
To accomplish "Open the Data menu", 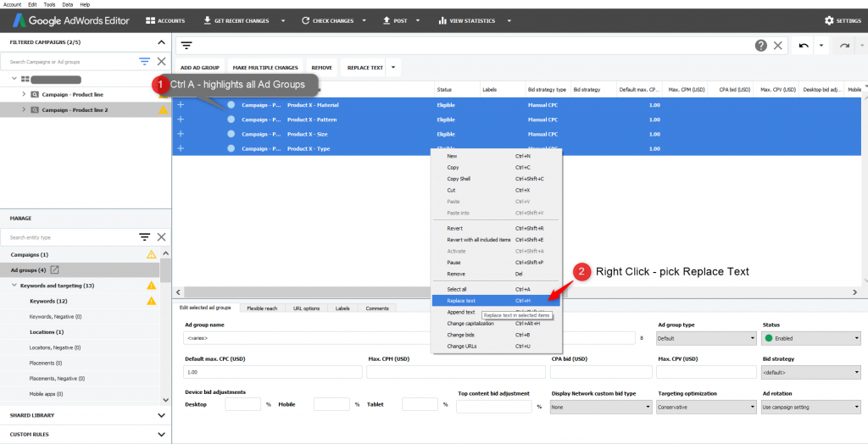I will [68, 4].
